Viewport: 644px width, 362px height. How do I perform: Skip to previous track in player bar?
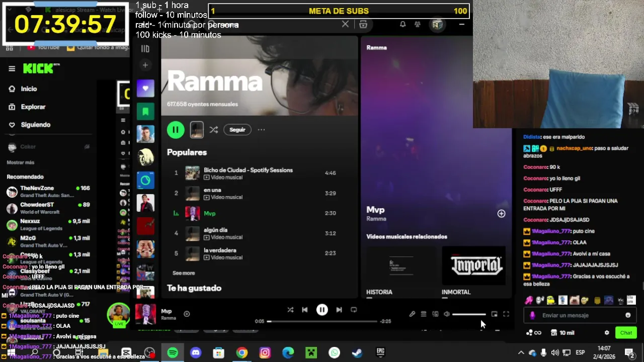(305, 310)
